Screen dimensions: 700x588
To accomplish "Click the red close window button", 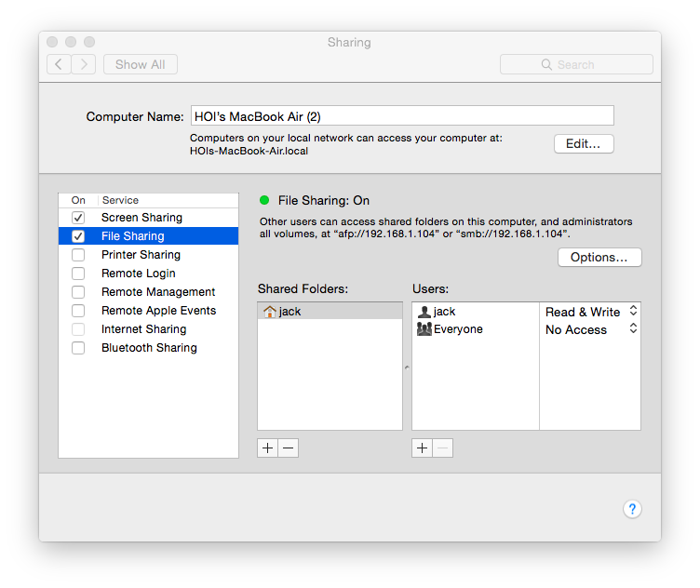I will tap(52, 42).
